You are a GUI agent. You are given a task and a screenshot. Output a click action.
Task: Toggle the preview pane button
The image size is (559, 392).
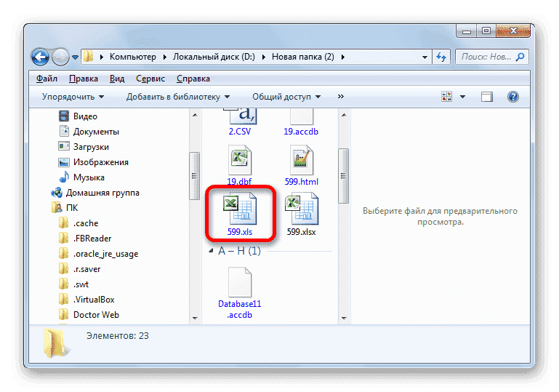[x=487, y=97]
